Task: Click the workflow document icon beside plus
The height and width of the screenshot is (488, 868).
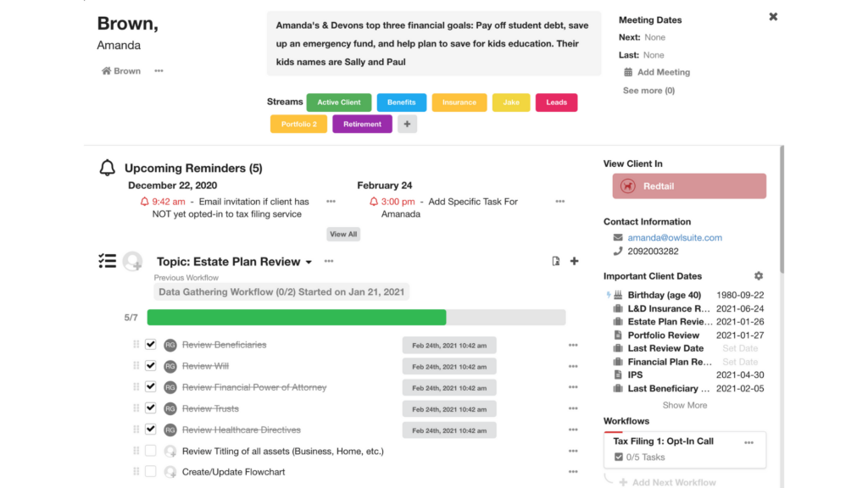Action: pos(556,261)
